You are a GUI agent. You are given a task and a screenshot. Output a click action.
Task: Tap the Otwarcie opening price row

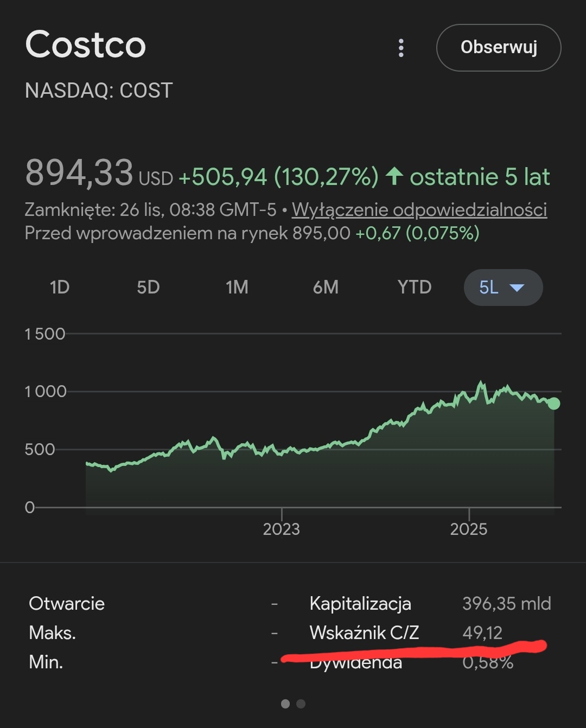click(x=67, y=603)
